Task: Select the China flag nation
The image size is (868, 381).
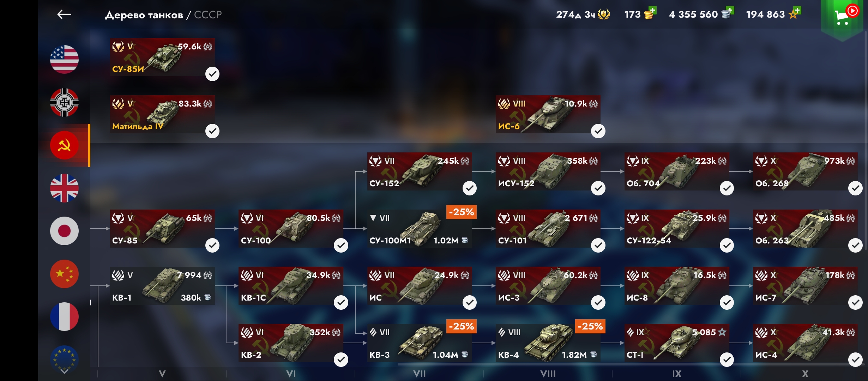Action: 64,274
